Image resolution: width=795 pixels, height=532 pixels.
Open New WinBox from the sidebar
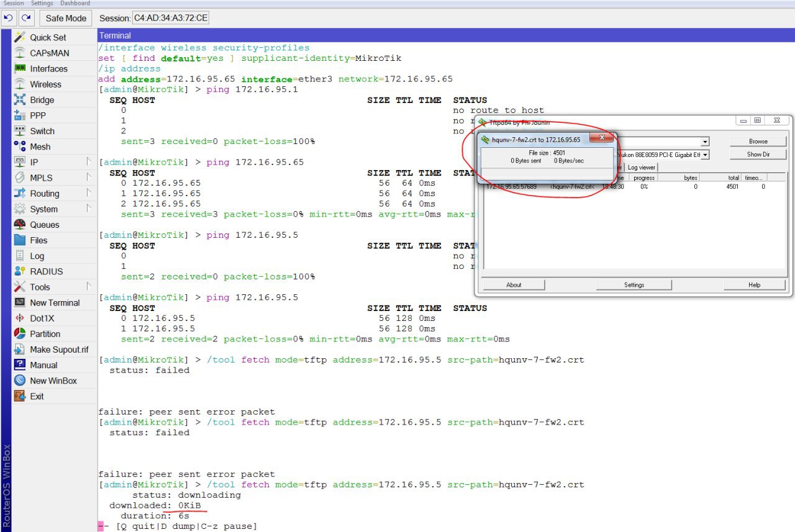click(55, 381)
